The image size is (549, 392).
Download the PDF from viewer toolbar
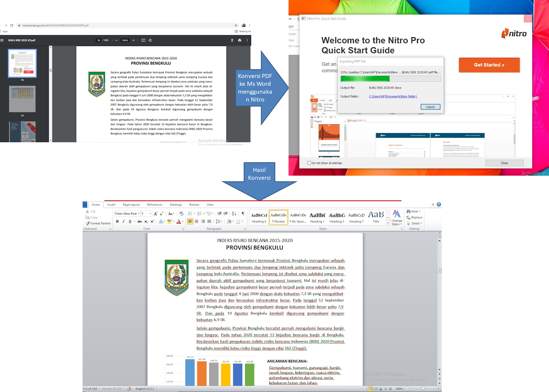232,41
